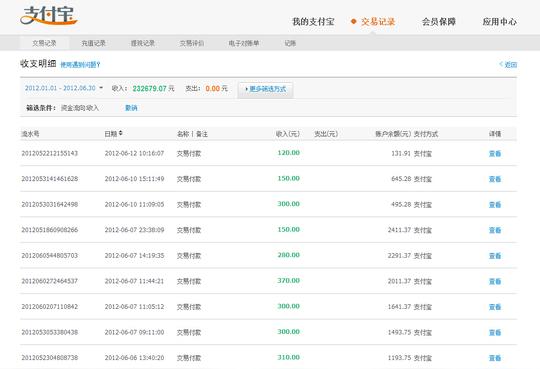Click the income amount 310.00
Screen dimensions: 540x369
tap(289, 357)
